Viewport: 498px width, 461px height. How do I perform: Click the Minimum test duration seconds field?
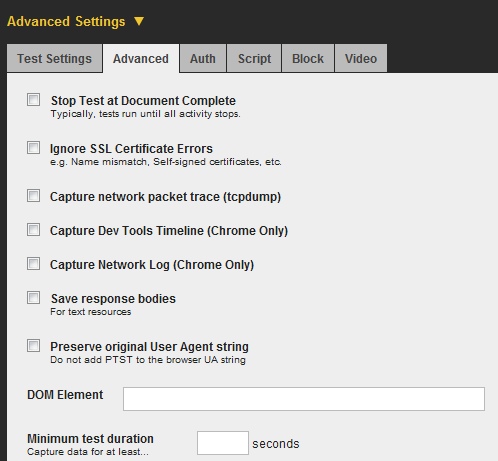(x=223, y=443)
